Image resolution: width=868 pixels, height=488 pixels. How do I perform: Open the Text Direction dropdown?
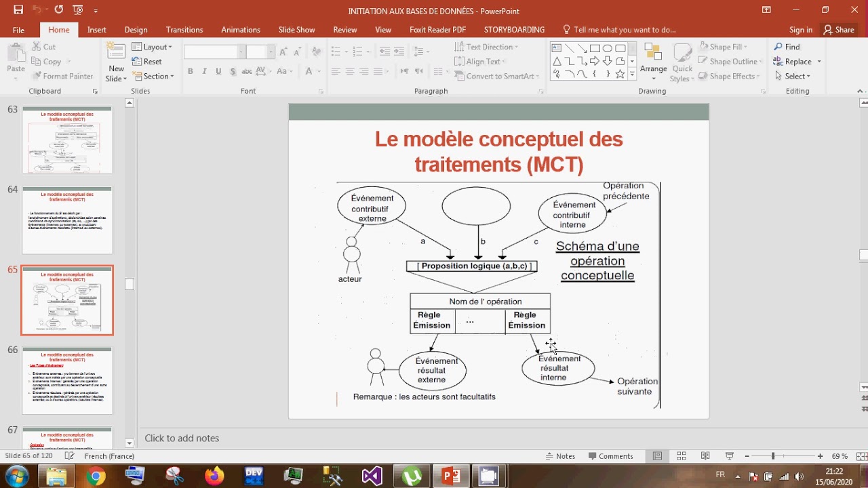coord(486,47)
